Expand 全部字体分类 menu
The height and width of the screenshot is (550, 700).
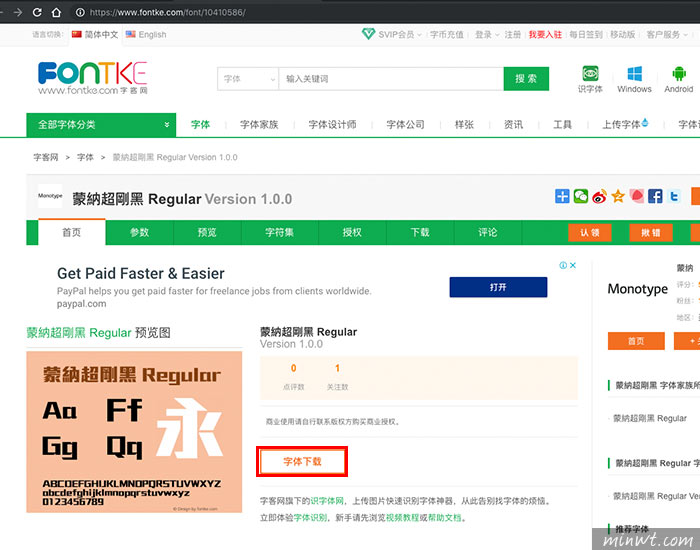point(101,125)
